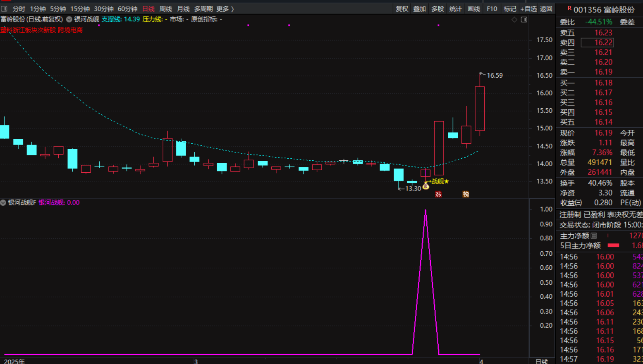This screenshot has height=364, width=643.
Task: Expand the 银河战舰 main chart indicator dropdown
Action: 69,19
